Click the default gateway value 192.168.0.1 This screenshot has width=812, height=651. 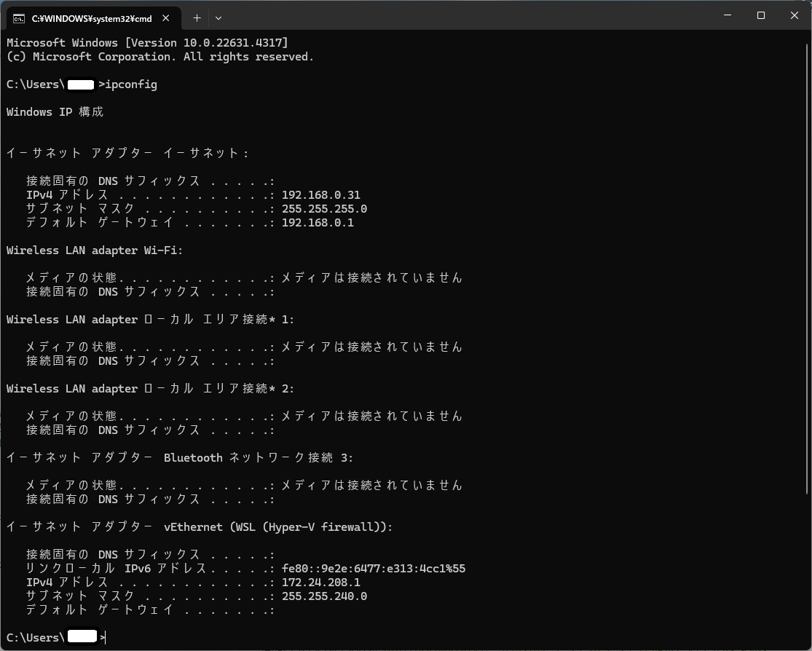[318, 223]
